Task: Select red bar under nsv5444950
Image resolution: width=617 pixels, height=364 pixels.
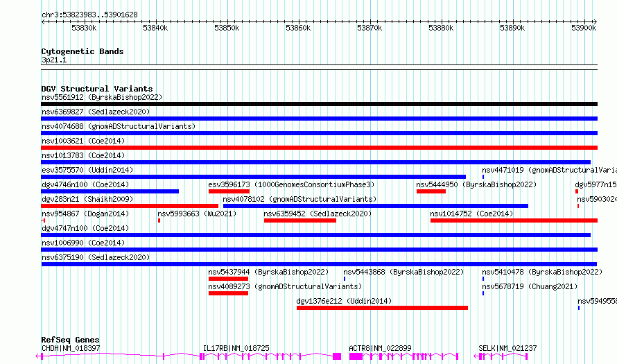Action: [x=431, y=191]
